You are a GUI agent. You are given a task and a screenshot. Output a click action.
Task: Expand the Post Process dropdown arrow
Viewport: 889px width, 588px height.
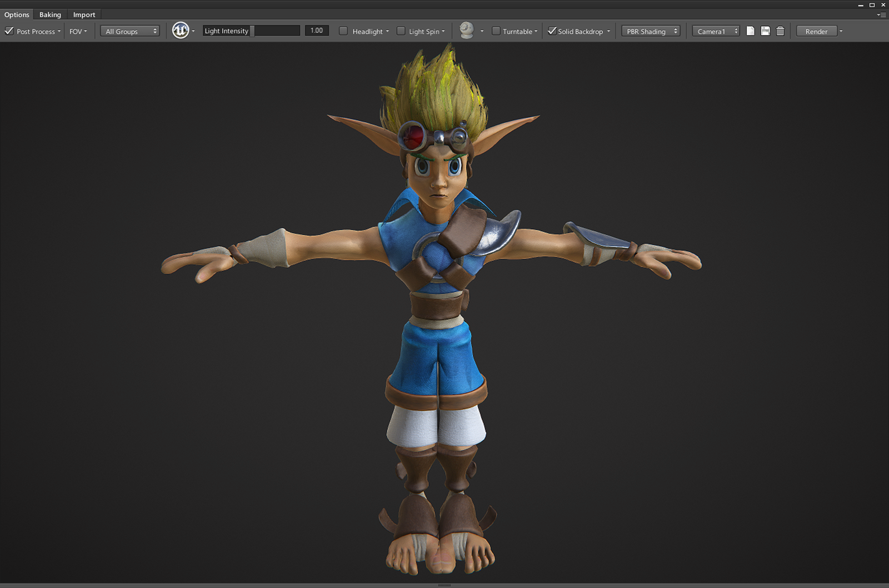(59, 31)
